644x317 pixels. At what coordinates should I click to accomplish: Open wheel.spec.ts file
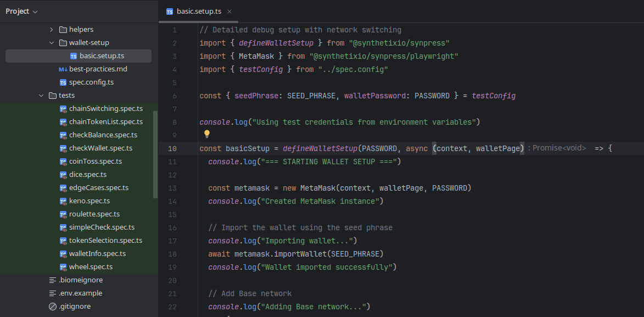pos(91,267)
